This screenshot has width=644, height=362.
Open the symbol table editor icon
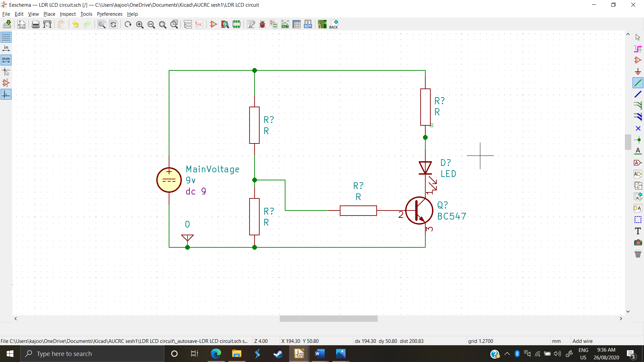(297, 24)
